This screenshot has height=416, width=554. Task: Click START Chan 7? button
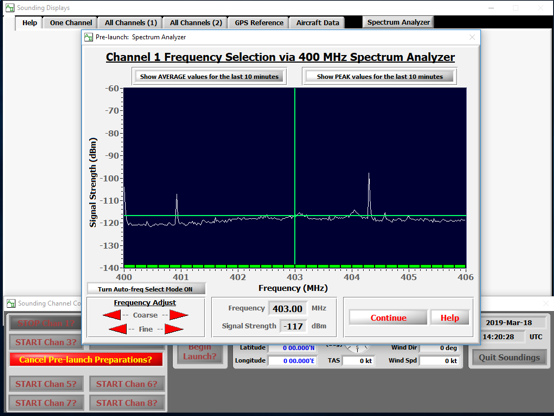[x=46, y=403]
